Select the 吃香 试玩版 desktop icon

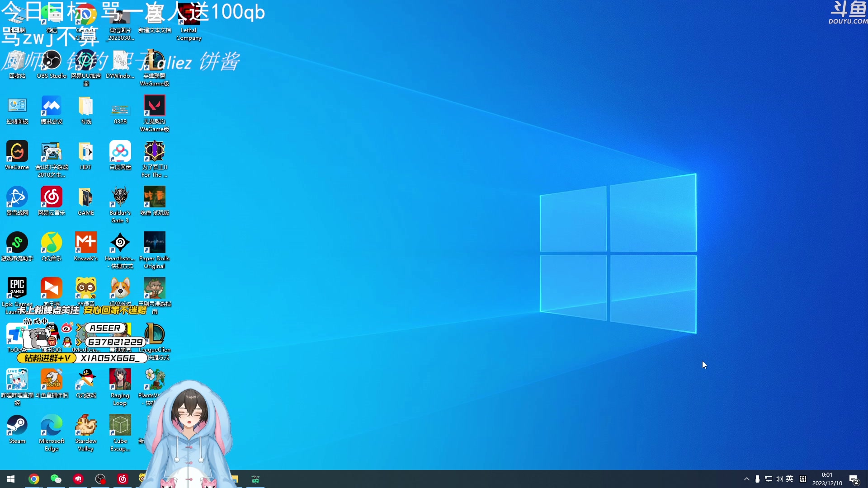pyautogui.click(x=155, y=202)
